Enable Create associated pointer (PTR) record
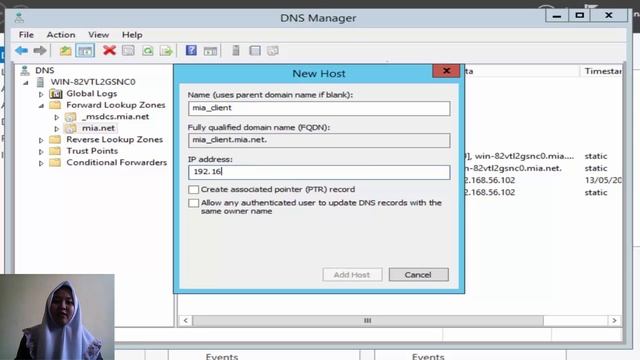 click(193, 190)
